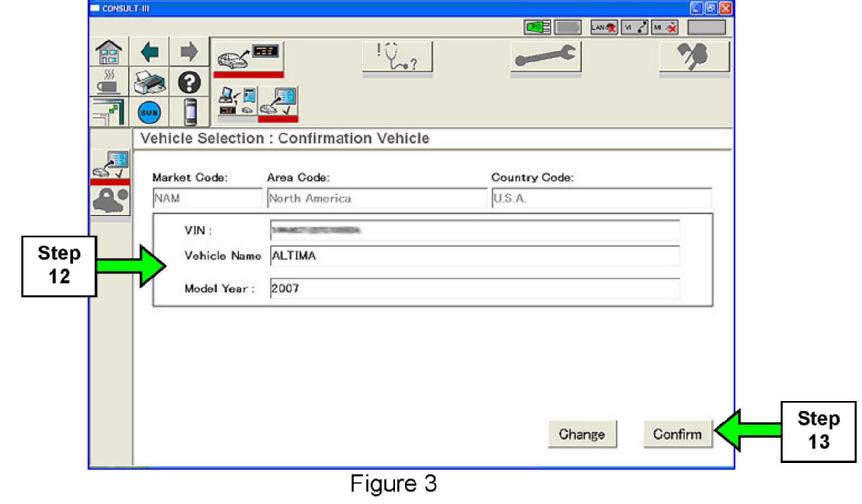Open the wrench repair tab
Image resolution: width=862 pixels, height=504 pixels.
pyautogui.click(x=546, y=57)
